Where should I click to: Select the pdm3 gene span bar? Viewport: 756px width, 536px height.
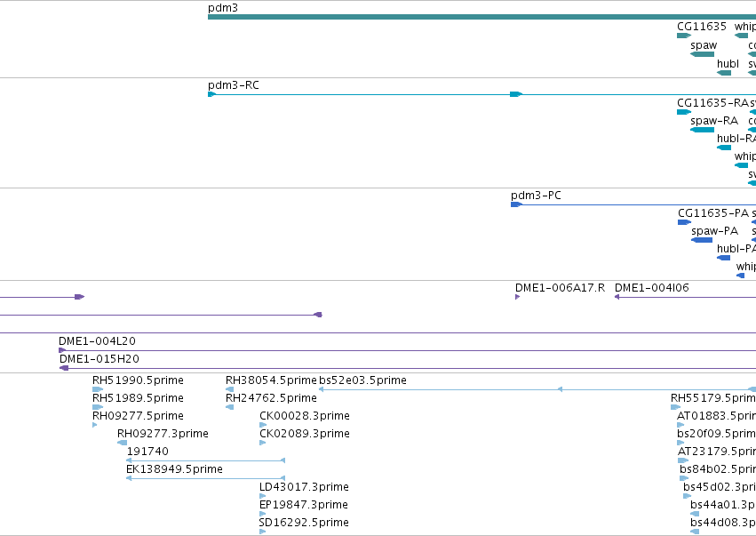(x=481, y=17)
